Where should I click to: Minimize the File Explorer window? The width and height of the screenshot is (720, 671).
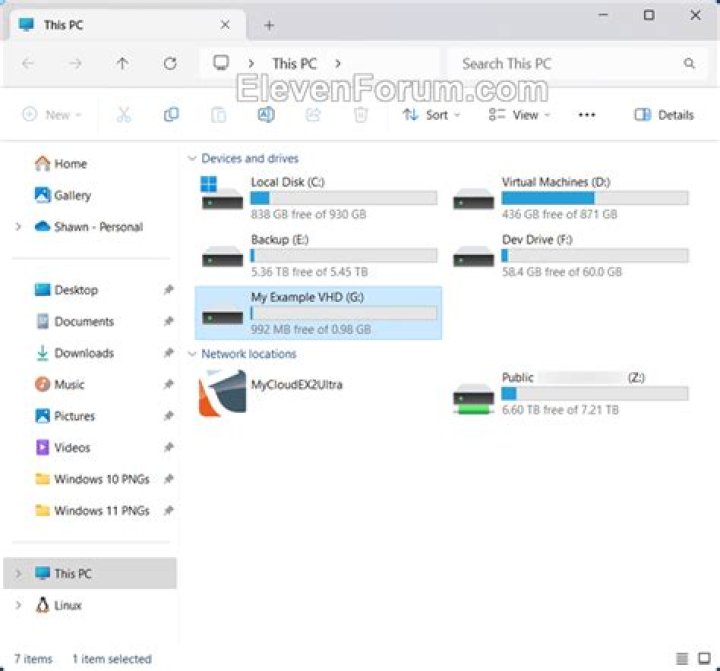603,15
